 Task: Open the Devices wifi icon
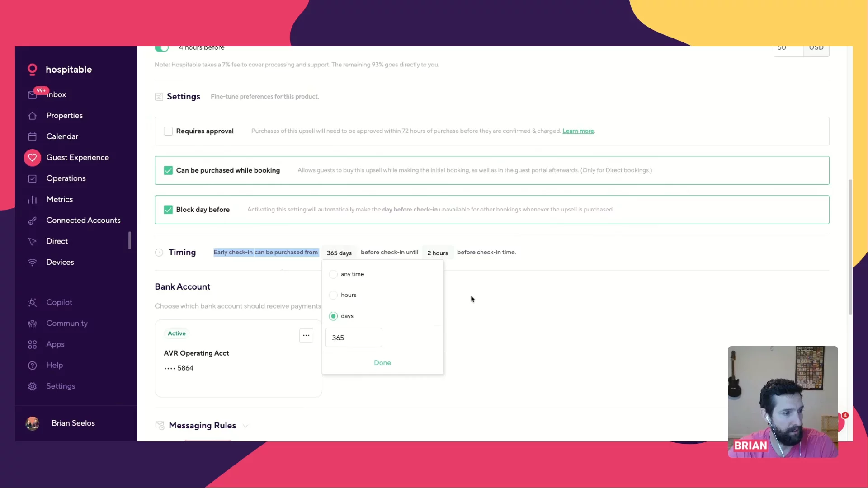(x=32, y=262)
